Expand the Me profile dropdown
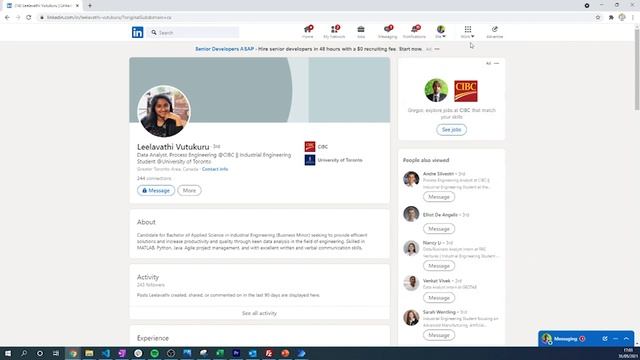640x360 pixels. [x=440, y=32]
